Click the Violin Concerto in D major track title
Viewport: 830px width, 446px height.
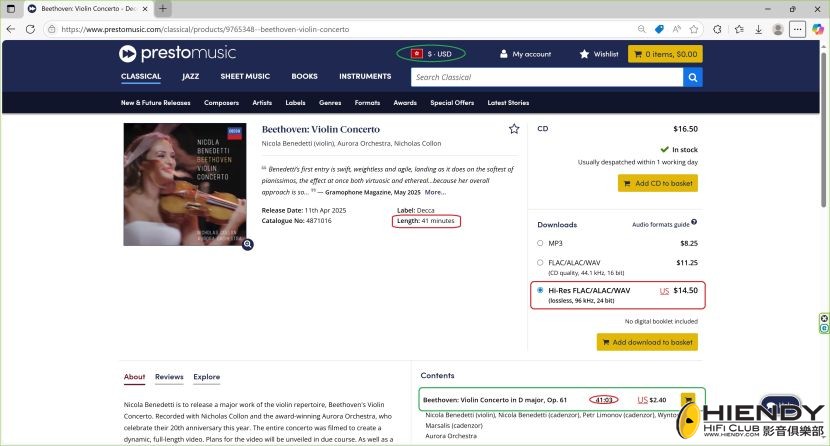tap(494, 400)
